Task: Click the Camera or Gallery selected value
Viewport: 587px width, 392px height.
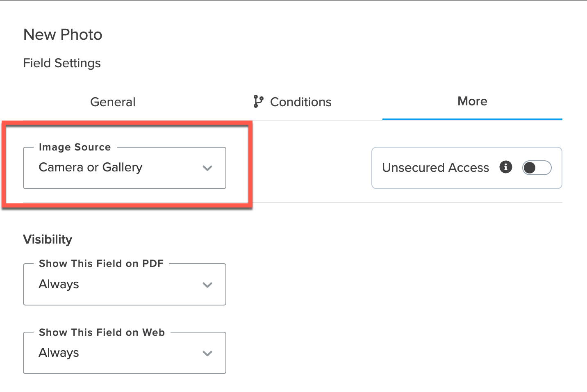Action: click(x=91, y=167)
